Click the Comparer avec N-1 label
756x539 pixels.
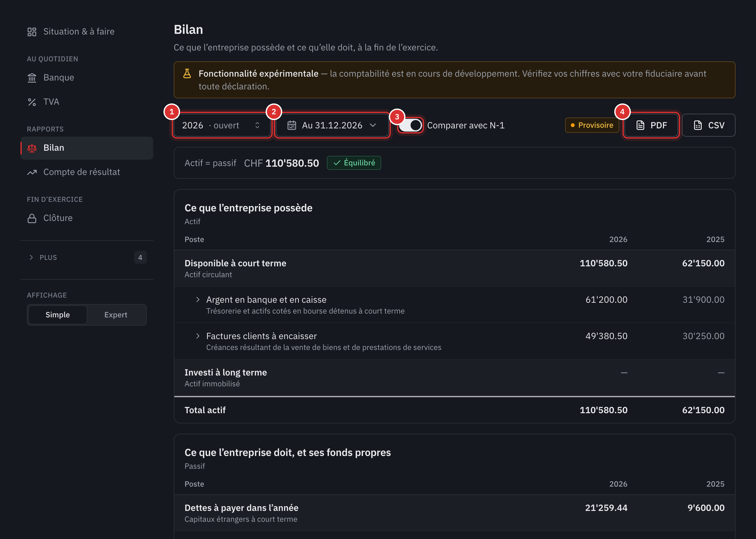[x=465, y=125]
